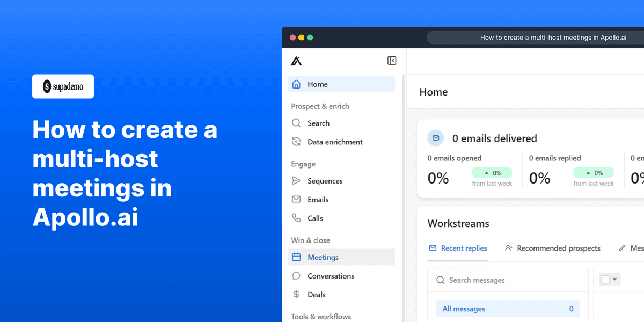644x322 pixels.
Task: Select the Home house icon
Action: pos(296,84)
